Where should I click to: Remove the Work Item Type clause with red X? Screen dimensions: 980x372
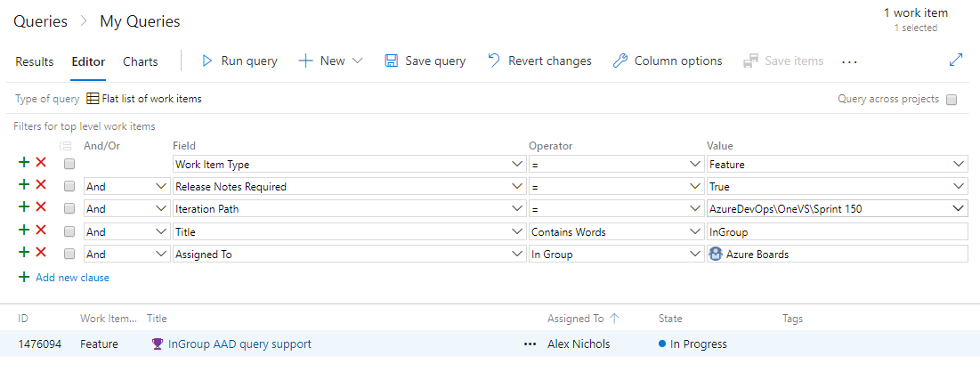[x=41, y=164]
